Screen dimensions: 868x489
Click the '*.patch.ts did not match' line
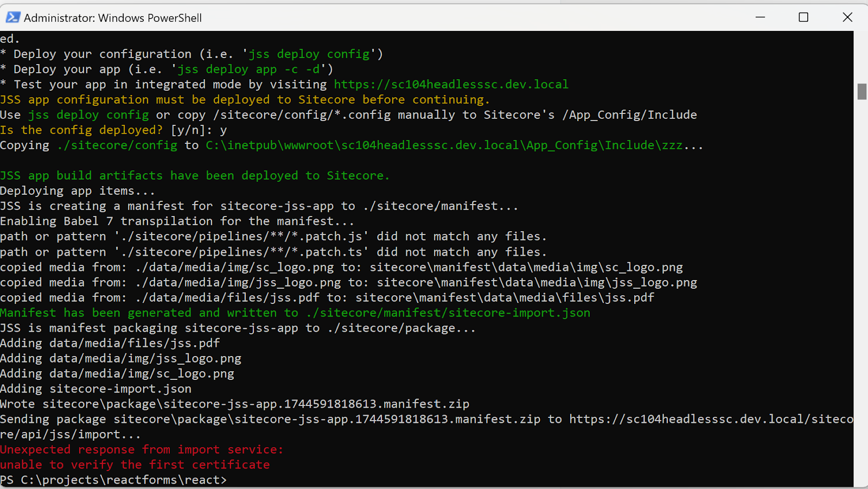(x=273, y=252)
